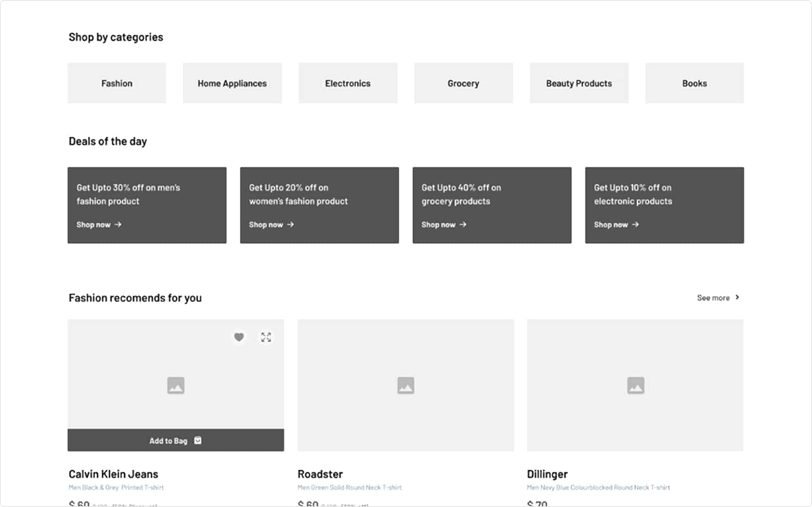Screen dimensions: 812x507
Task: Click the bag icon beside Add to Bag
Action: point(198,440)
